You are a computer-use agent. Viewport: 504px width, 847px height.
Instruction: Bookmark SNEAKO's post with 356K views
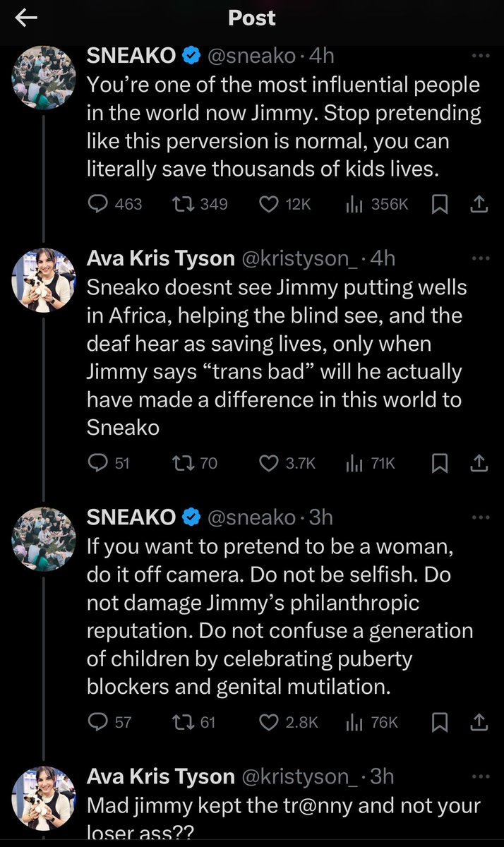[x=440, y=204]
